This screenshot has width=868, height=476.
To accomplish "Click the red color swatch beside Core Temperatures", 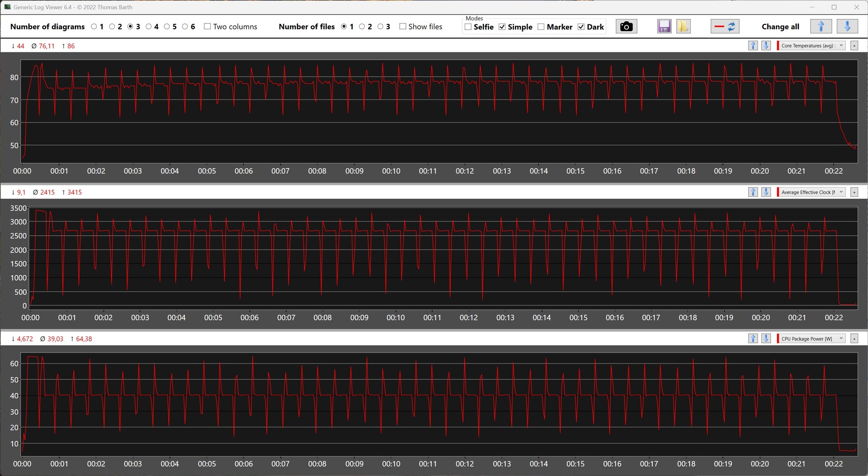I will click(778, 46).
